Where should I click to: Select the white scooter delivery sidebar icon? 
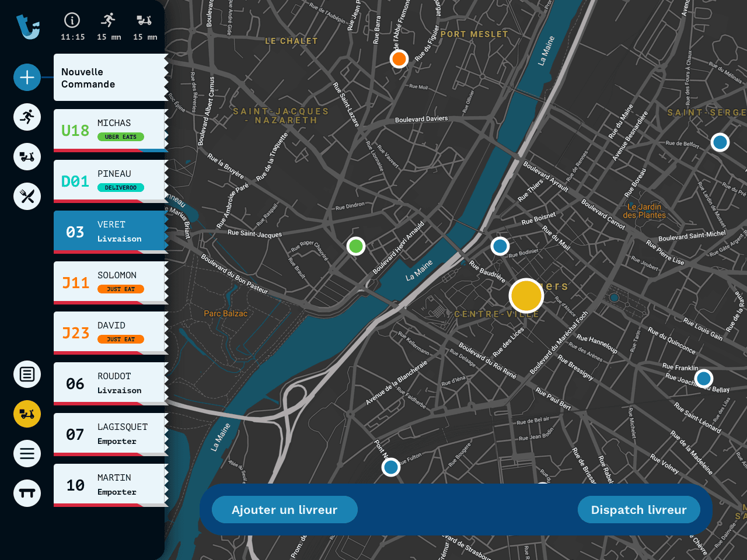coord(27,157)
